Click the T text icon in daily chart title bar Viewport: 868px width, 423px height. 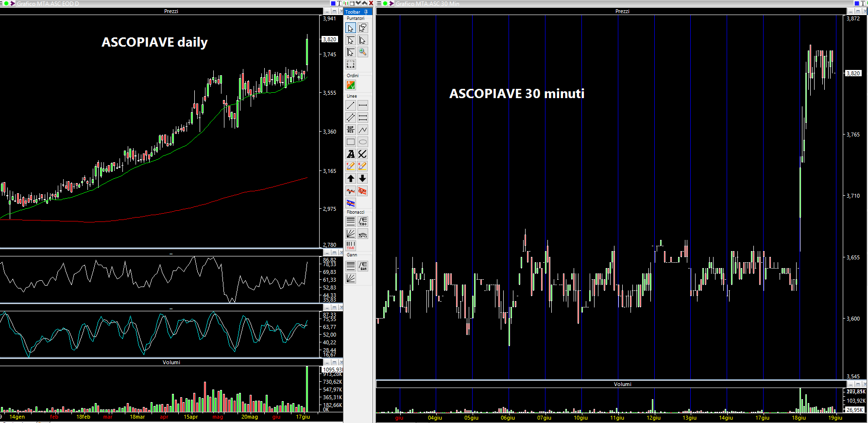(x=340, y=3)
